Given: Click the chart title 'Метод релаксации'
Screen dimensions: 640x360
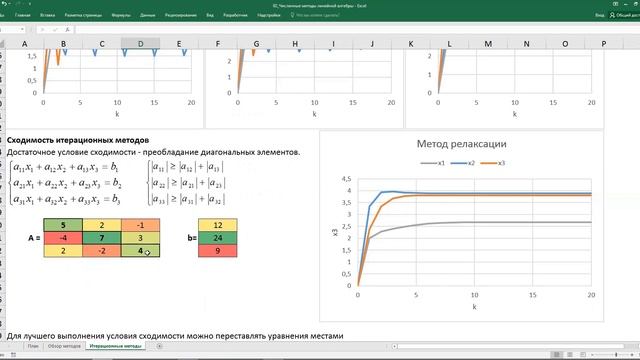Looking at the screenshot, I should [x=461, y=144].
